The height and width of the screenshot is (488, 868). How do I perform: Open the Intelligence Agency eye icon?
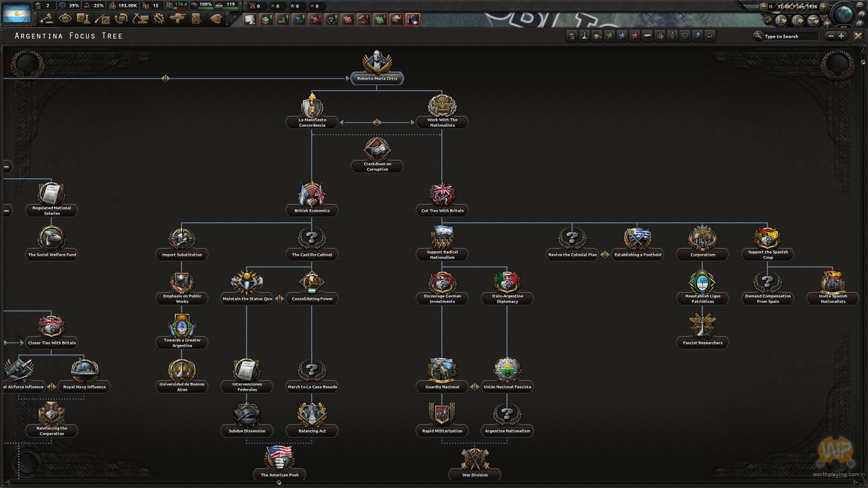[65, 19]
